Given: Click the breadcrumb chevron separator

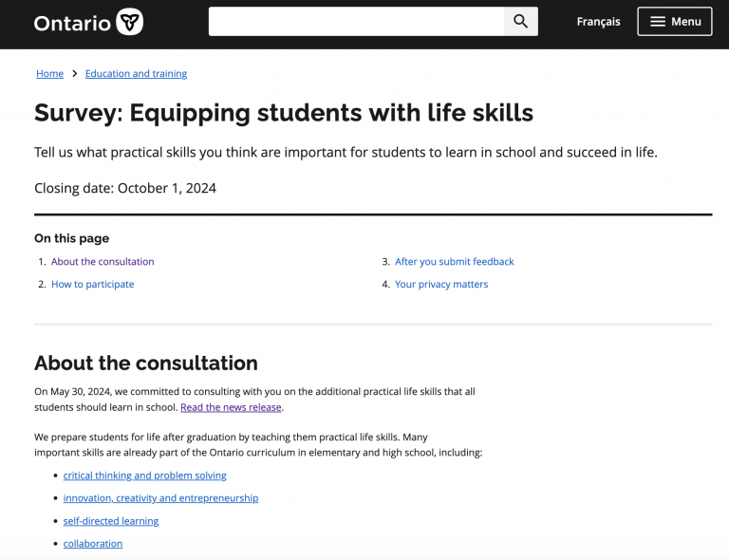Looking at the screenshot, I should pos(74,74).
